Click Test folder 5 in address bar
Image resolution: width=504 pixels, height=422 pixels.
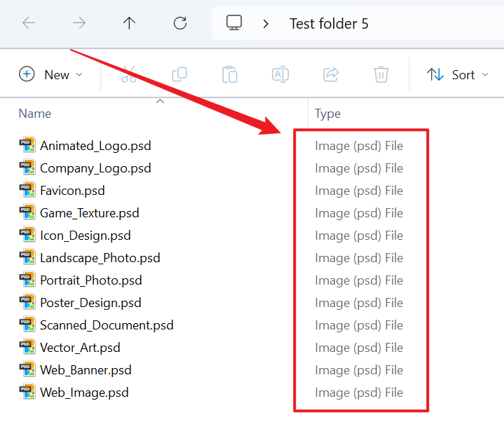pyautogui.click(x=329, y=24)
